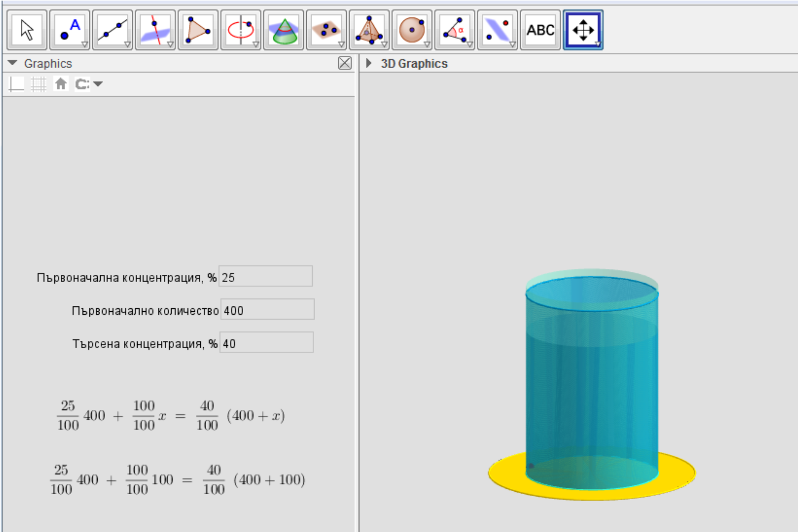The width and height of the screenshot is (798, 532).
Task: Select the Move arrow tool
Action: pyautogui.click(x=27, y=30)
